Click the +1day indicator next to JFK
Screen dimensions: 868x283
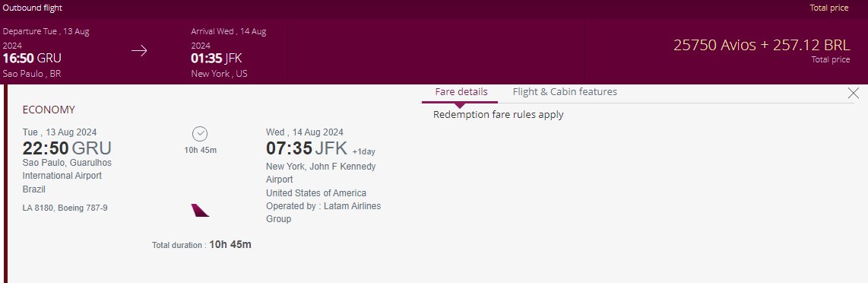click(x=364, y=151)
